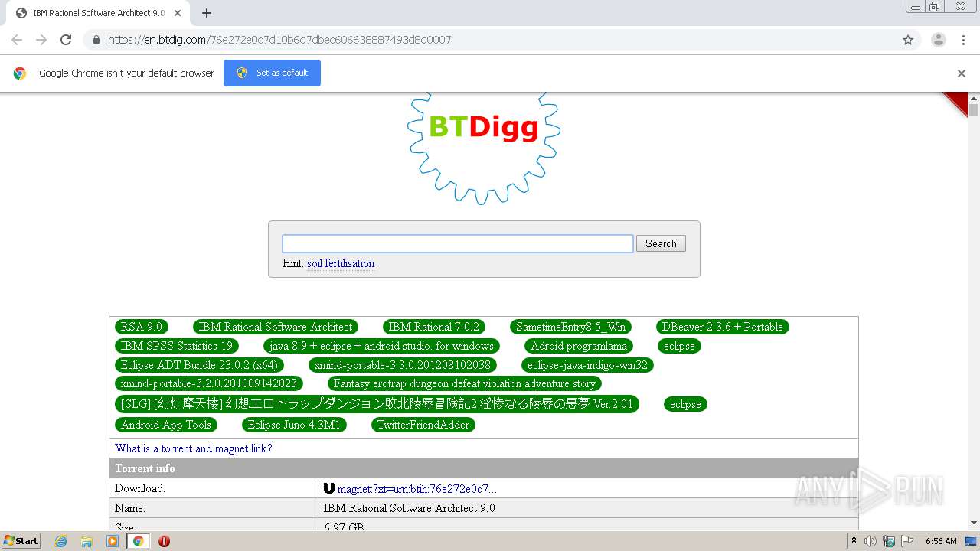This screenshot has height=551, width=980.
Task: Open the media player taskbar icon
Action: (x=113, y=541)
